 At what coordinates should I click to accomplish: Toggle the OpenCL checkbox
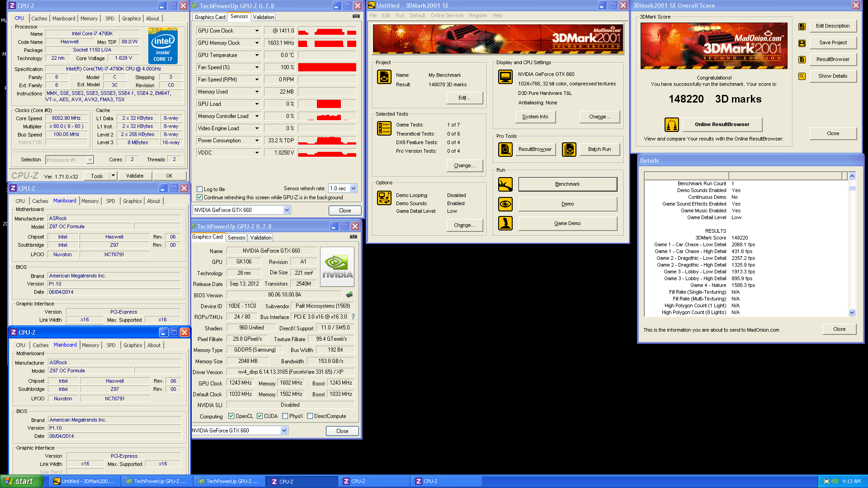click(x=231, y=416)
